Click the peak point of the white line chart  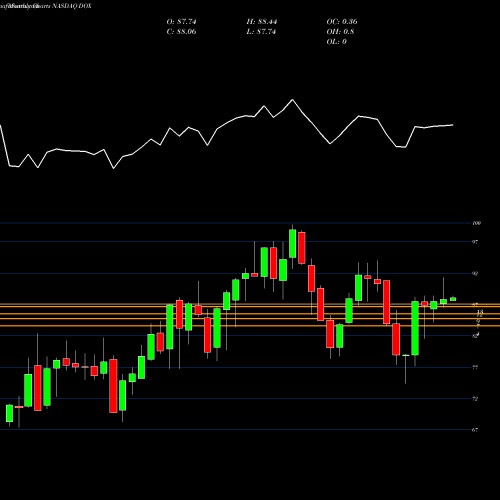[293, 100]
